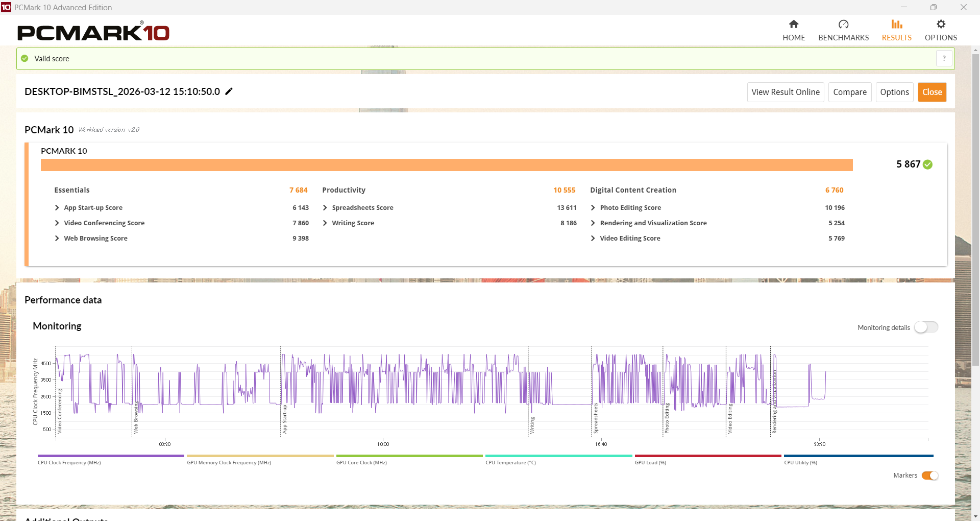This screenshot has width=980, height=521.
Task: Click the question mark help icon
Action: click(x=944, y=59)
